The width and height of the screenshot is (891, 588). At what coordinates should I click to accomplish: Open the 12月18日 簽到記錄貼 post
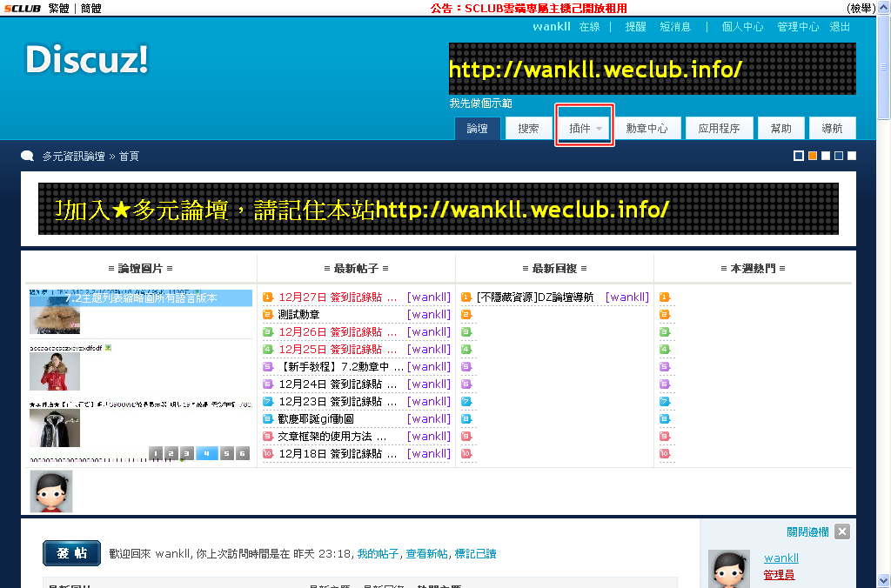pyautogui.click(x=338, y=454)
